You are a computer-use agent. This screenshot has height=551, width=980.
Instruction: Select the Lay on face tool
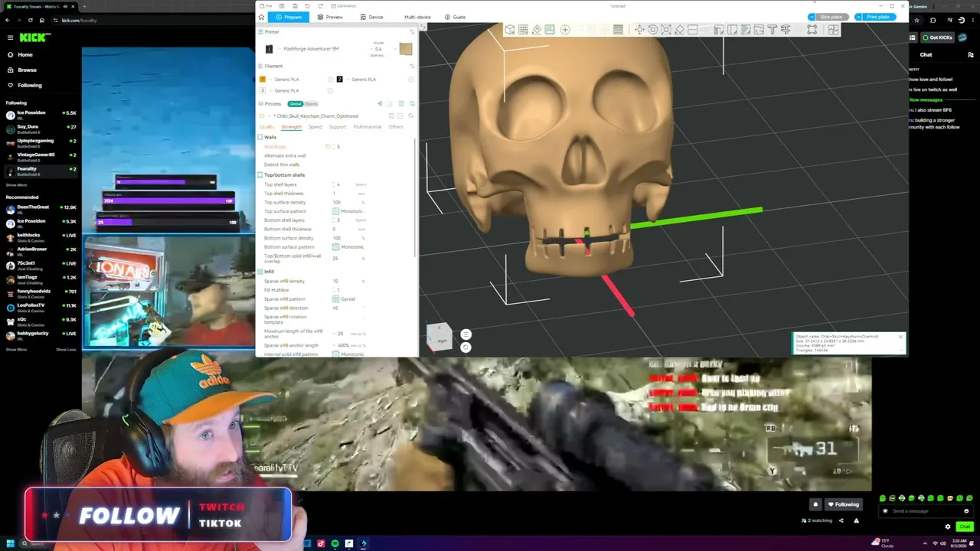pyautogui.click(x=679, y=30)
